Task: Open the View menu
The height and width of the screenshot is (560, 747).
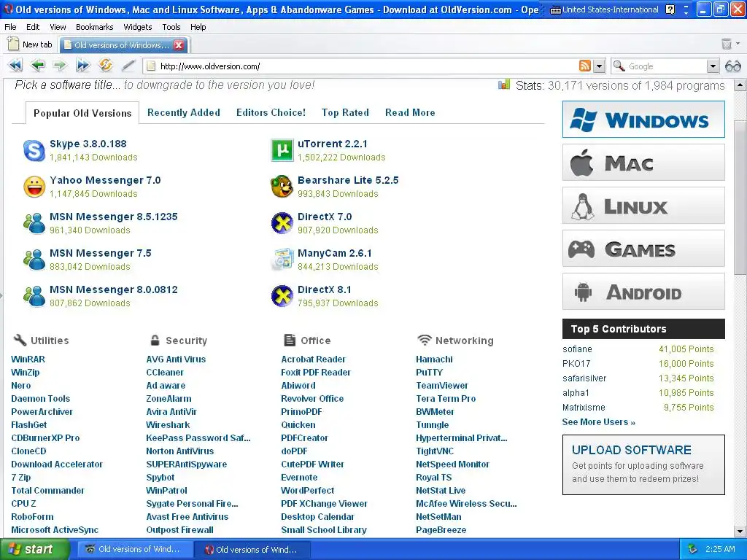Action: (x=58, y=27)
